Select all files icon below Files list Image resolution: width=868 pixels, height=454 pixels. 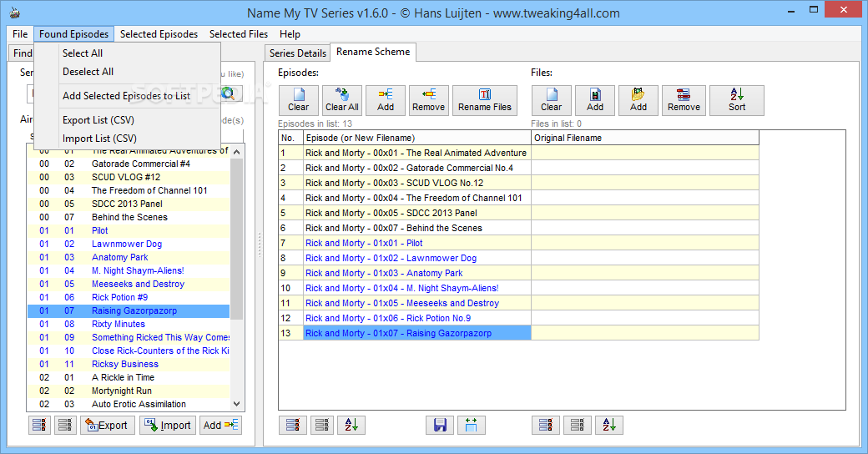546,426
